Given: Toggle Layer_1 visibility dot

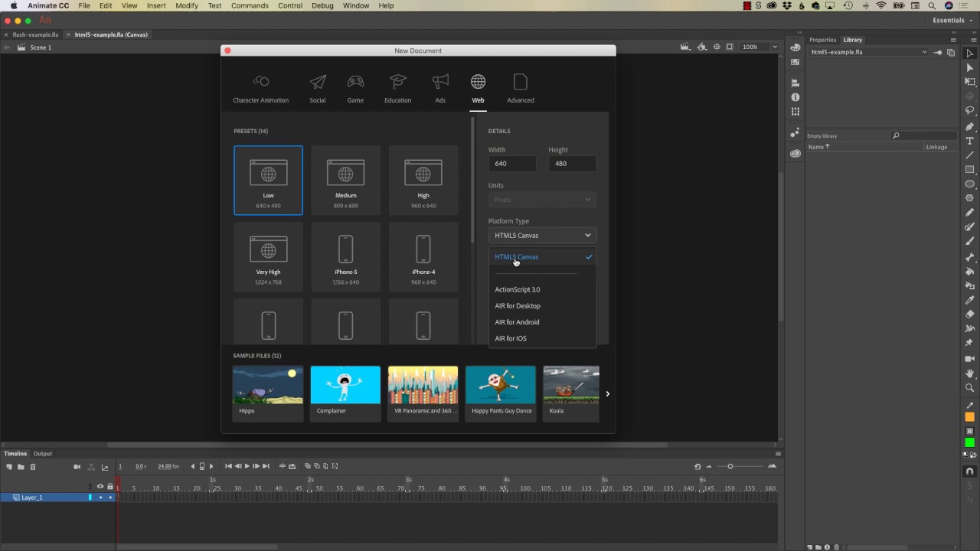Looking at the screenshot, I should (x=100, y=497).
